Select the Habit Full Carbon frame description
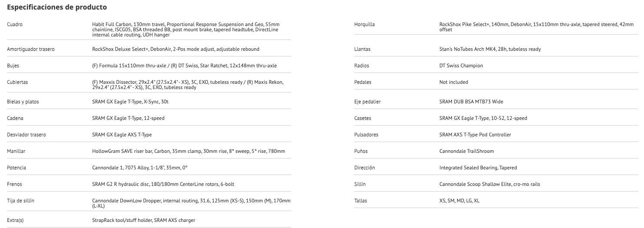The height and width of the screenshot is (228, 644). (x=186, y=29)
